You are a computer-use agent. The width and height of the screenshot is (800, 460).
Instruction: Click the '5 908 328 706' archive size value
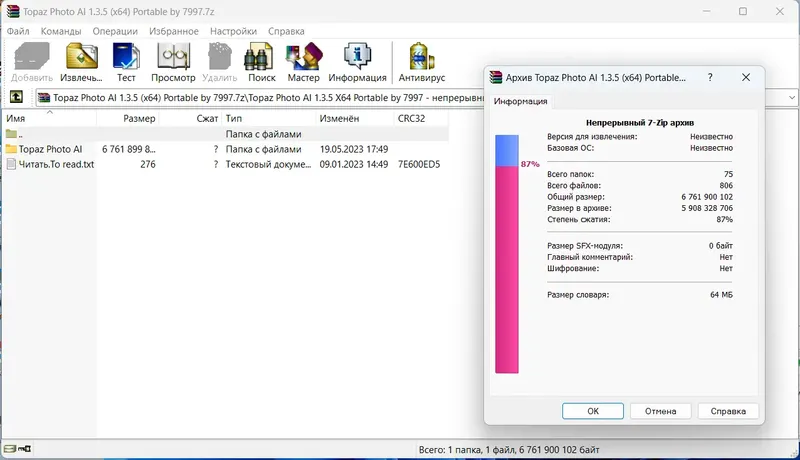[x=707, y=208]
